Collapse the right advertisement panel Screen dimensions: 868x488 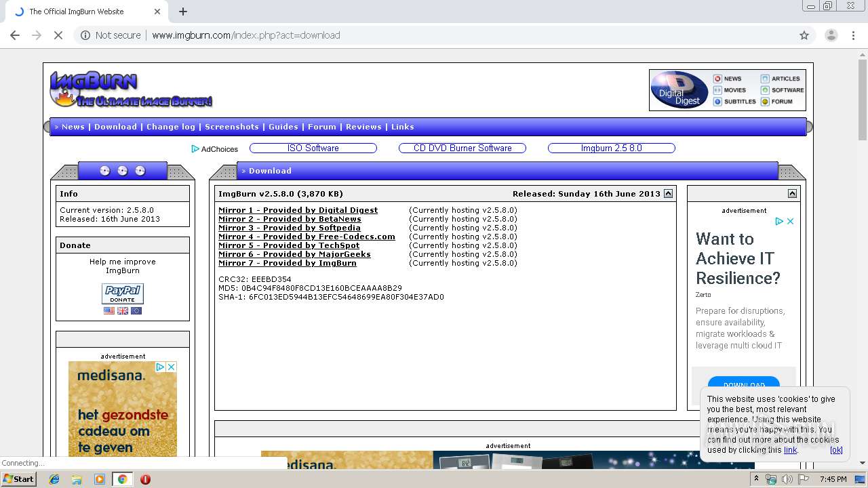click(792, 194)
